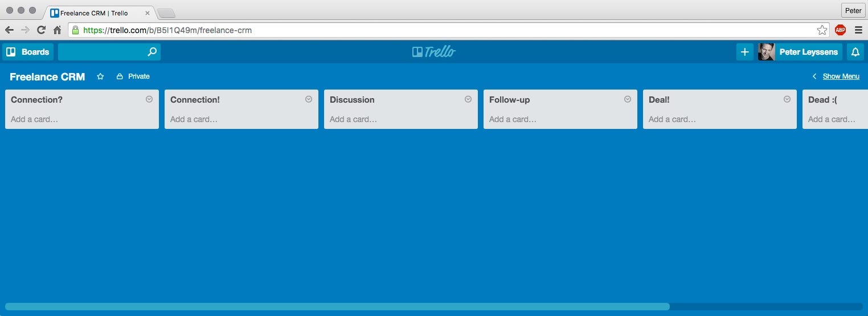Click the green padlock security icon

pos(75,30)
